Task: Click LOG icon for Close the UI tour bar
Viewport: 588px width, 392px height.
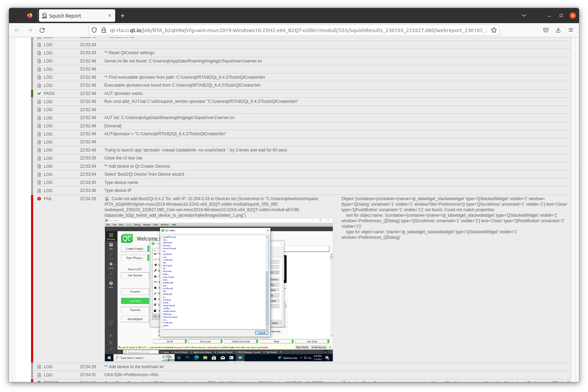Action: (39, 158)
